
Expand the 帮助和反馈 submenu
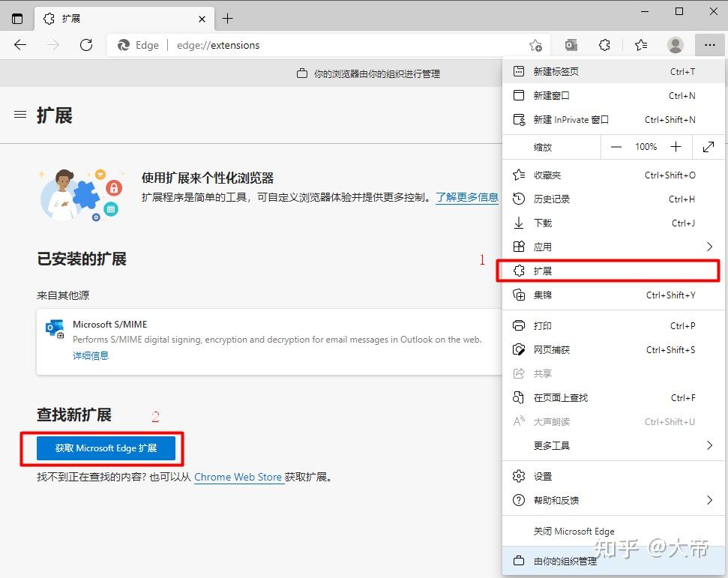[x=613, y=501]
